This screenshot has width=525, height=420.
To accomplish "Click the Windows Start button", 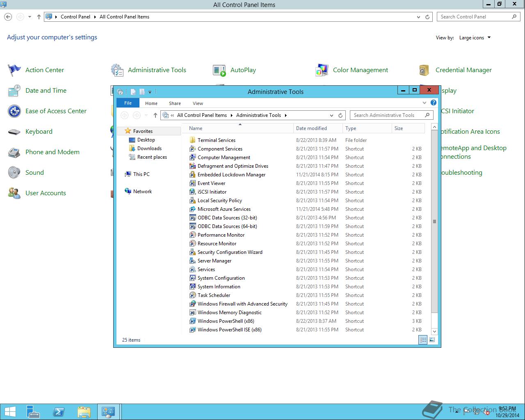I will 10,412.
